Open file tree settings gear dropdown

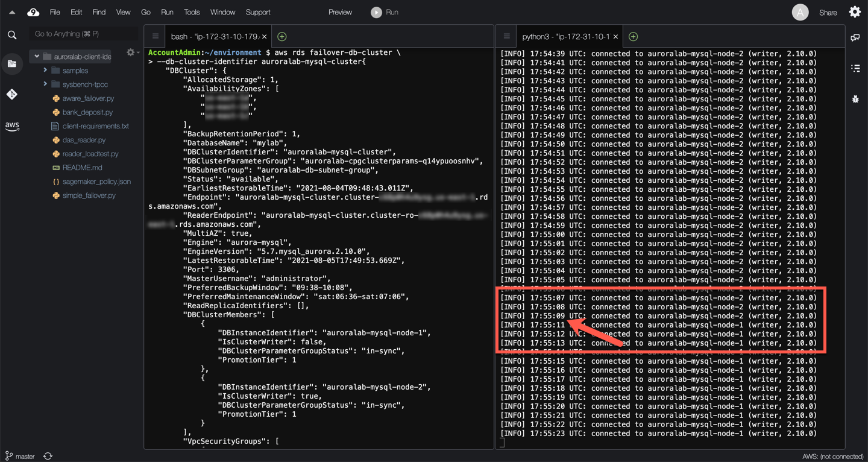(x=132, y=53)
